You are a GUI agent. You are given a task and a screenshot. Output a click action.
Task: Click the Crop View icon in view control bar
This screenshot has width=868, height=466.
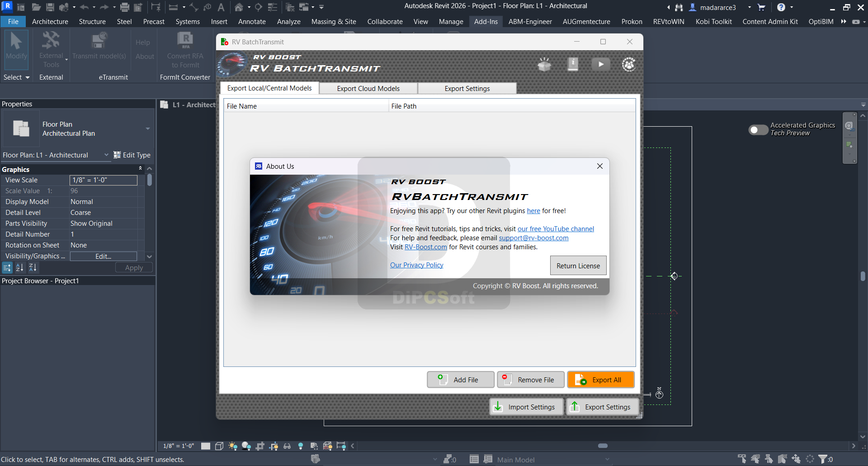[x=260, y=446]
